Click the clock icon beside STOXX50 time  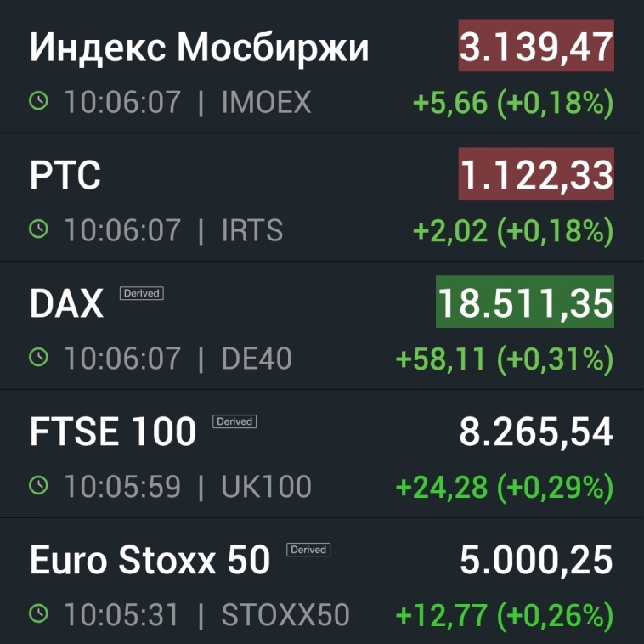(39, 613)
